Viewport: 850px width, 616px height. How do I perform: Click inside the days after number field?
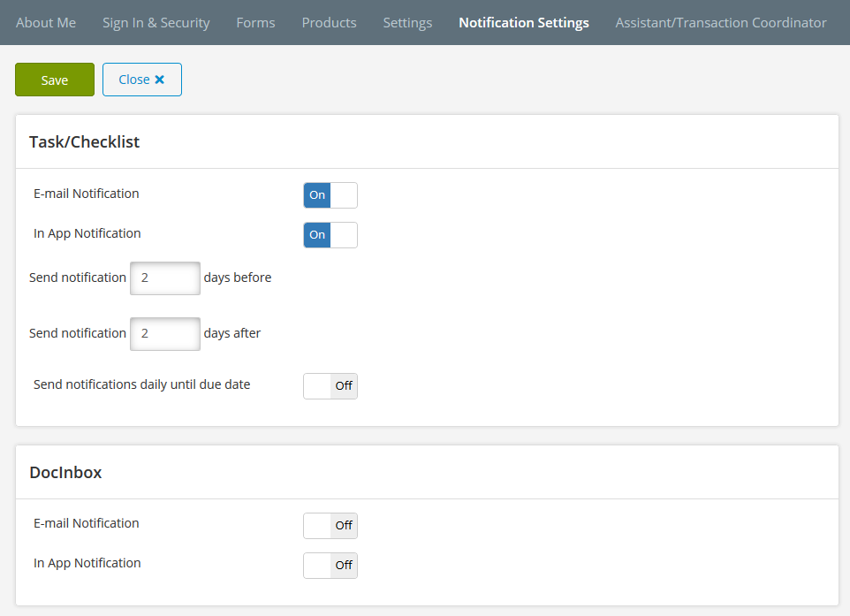(164, 333)
